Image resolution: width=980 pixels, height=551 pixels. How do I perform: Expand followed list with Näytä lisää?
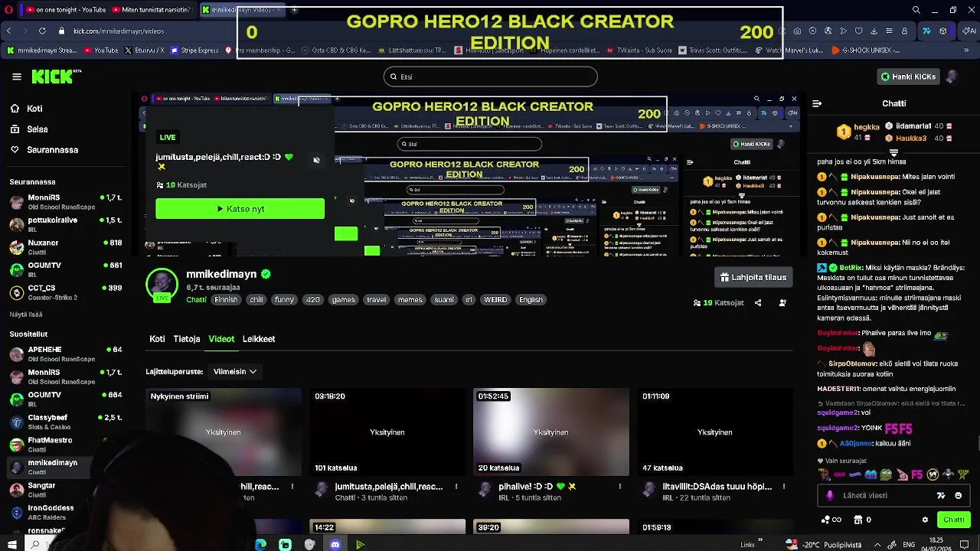point(26,315)
